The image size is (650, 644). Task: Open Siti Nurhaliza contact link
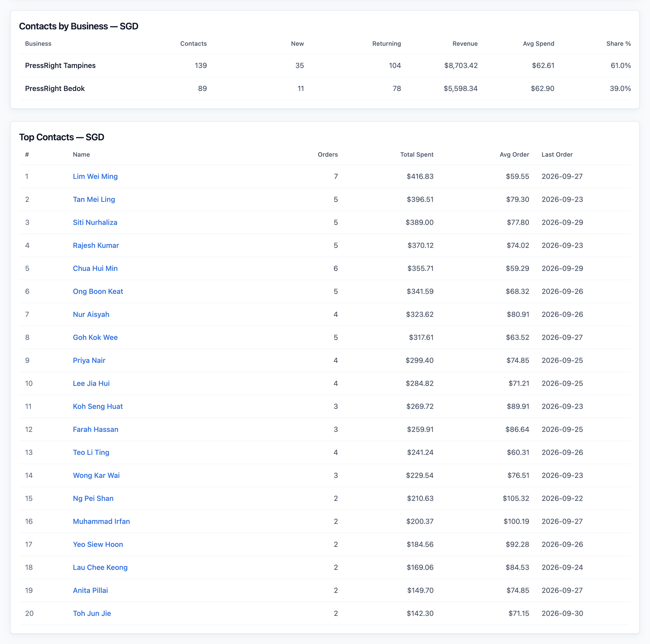tap(95, 222)
